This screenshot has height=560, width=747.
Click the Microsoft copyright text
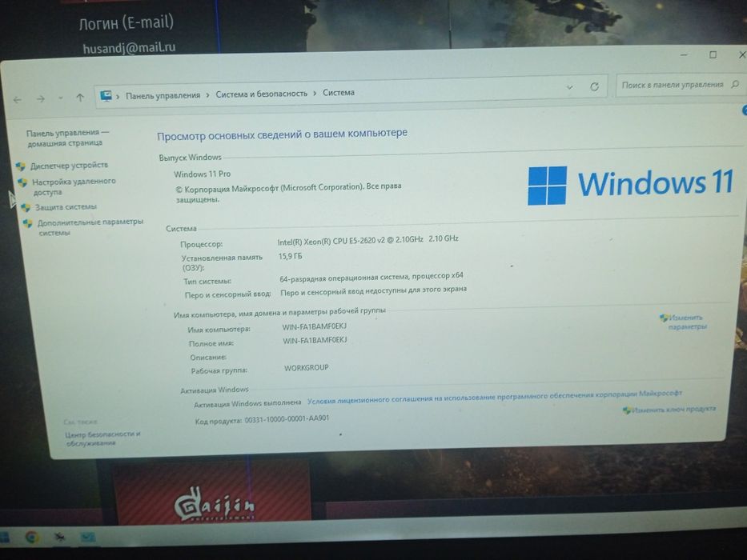(289, 193)
